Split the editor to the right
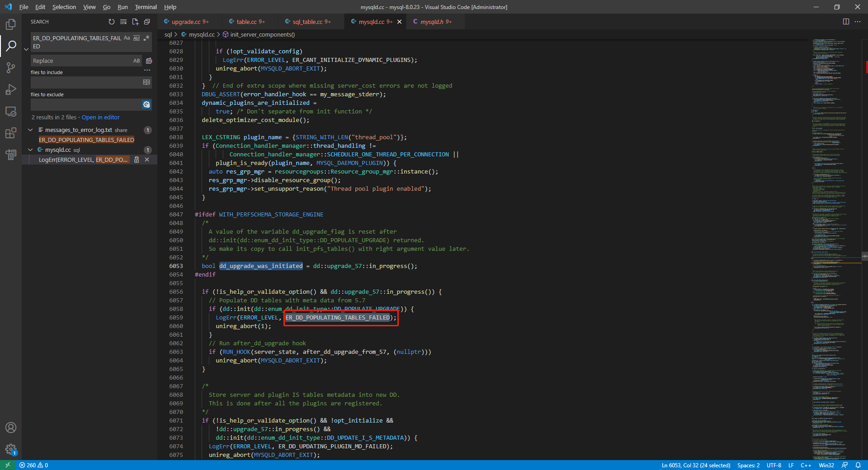 click(846, 22)
